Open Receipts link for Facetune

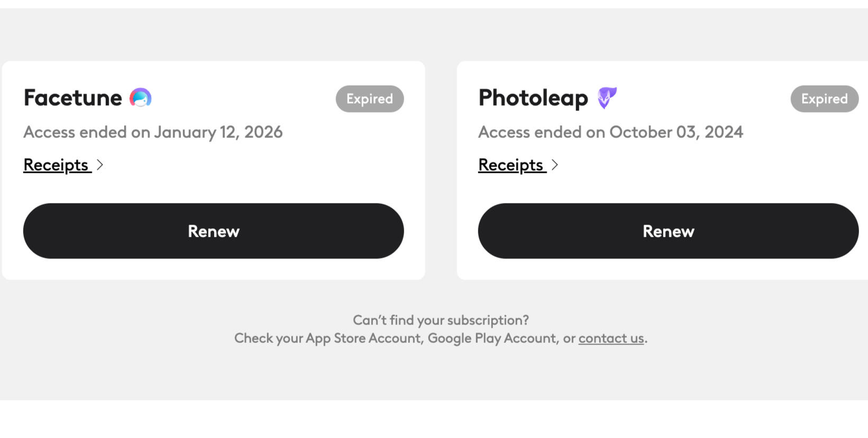tap(57, 165)
